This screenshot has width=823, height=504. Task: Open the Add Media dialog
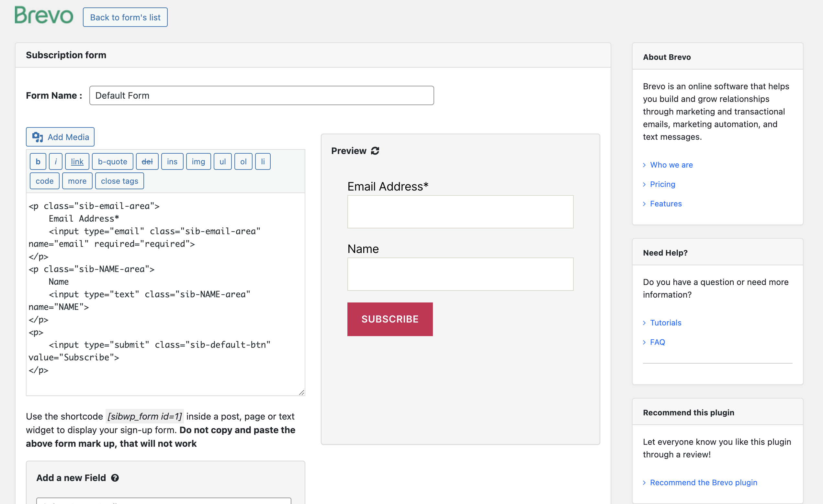click(x=60, y=137)
